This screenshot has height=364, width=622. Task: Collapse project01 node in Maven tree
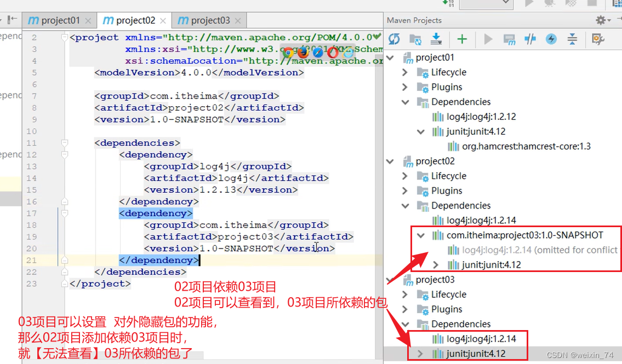click(x=390, y=58)
